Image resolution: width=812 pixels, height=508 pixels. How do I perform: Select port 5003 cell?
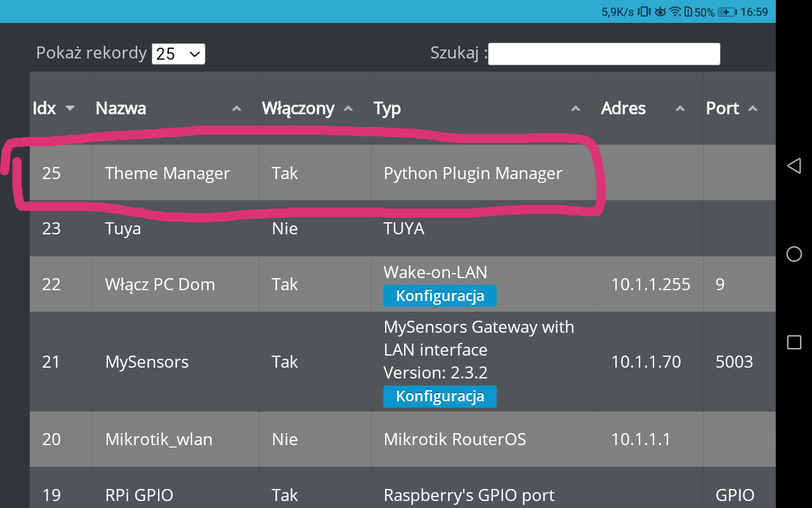[x=735, y=362]
